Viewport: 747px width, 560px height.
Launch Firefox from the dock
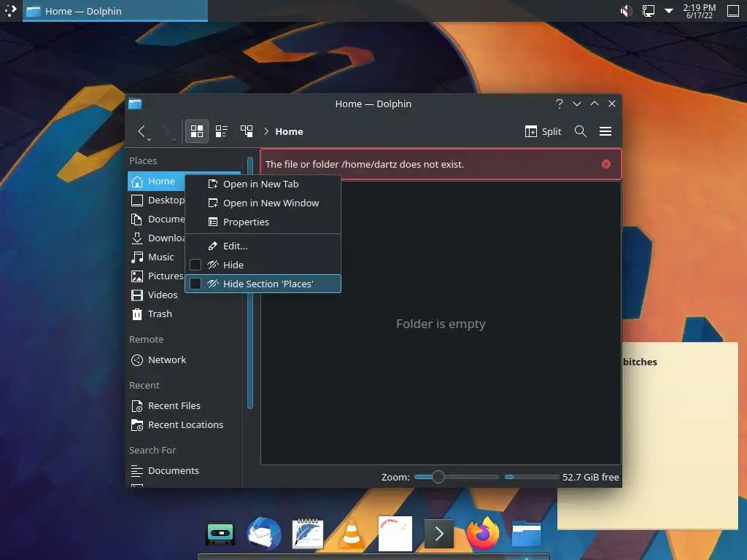(x=483, y=533)
